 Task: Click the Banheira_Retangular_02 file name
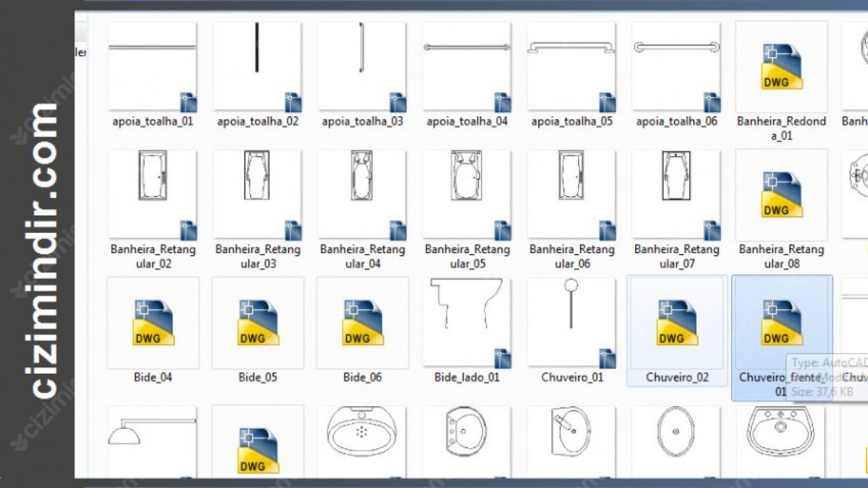153,257
